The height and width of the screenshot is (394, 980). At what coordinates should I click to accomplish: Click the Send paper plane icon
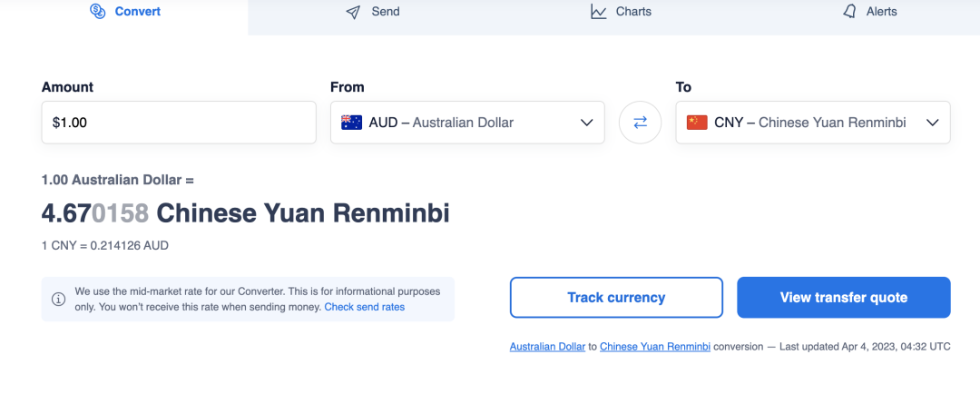tap(353, 12)
